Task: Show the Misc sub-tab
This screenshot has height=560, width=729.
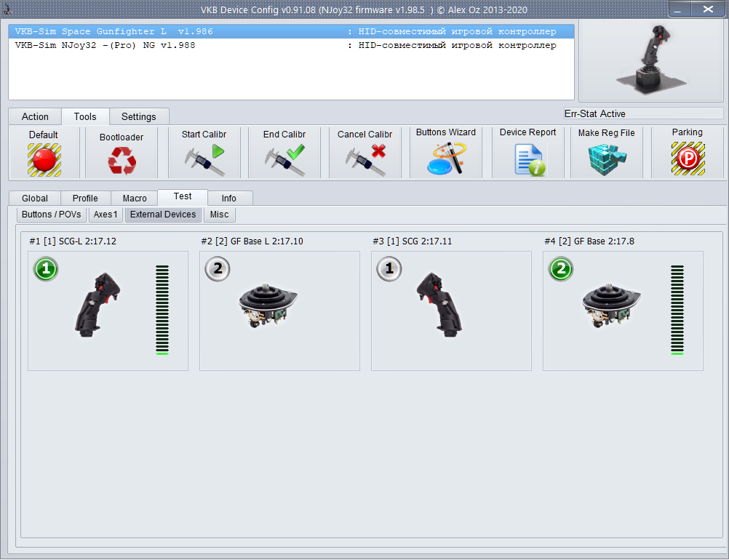Action: (x=220, y=215)
